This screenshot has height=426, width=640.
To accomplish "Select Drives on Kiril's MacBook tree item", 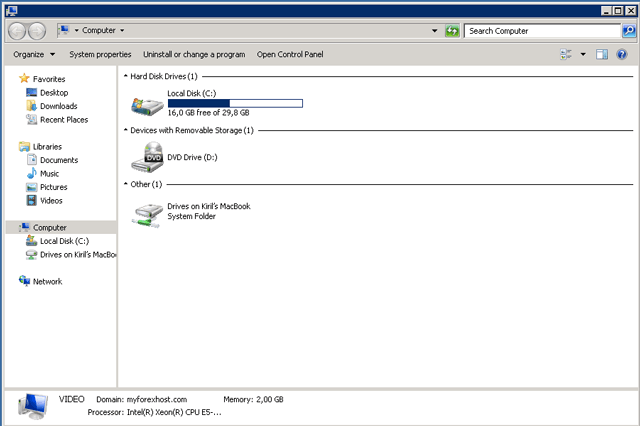I will click(71, 255).
